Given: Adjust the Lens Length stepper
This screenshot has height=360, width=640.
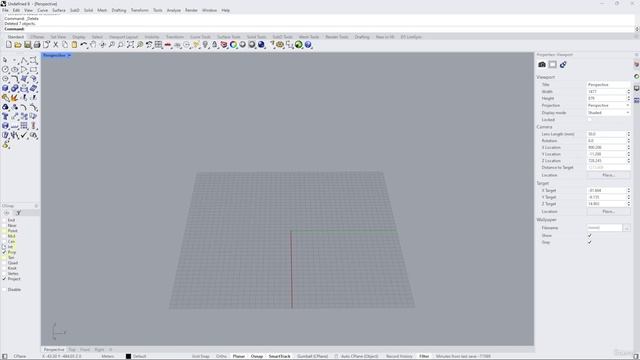Looking at the screenshot, I should pos(628,134).
